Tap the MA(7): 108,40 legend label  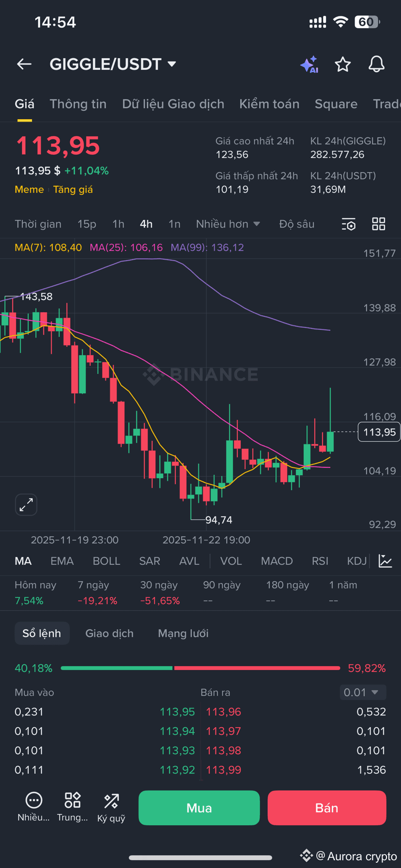48,248
